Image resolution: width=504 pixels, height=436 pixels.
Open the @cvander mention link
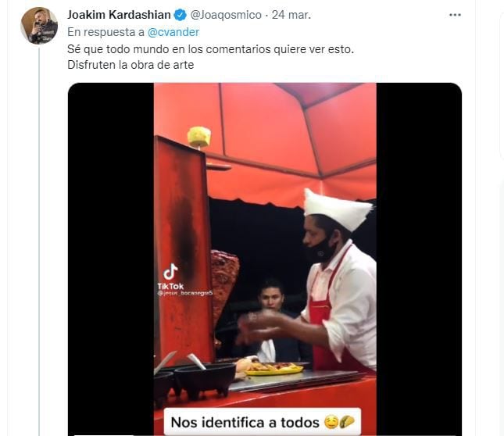(174, 32)
